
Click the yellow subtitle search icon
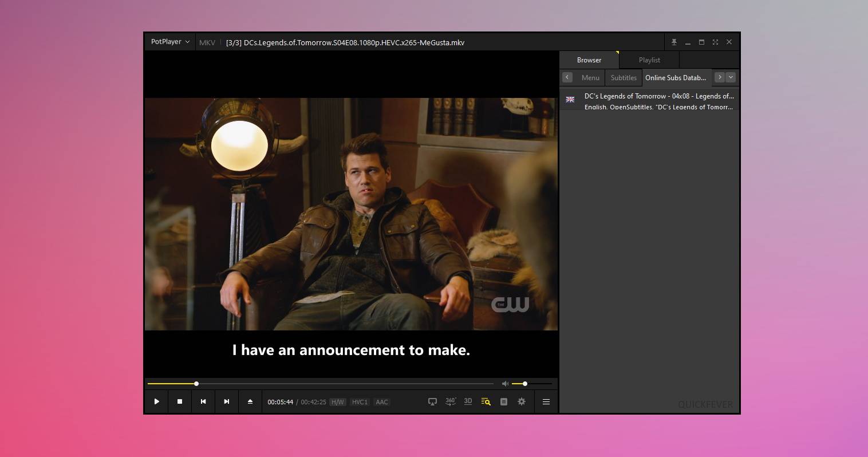[486, 402]
